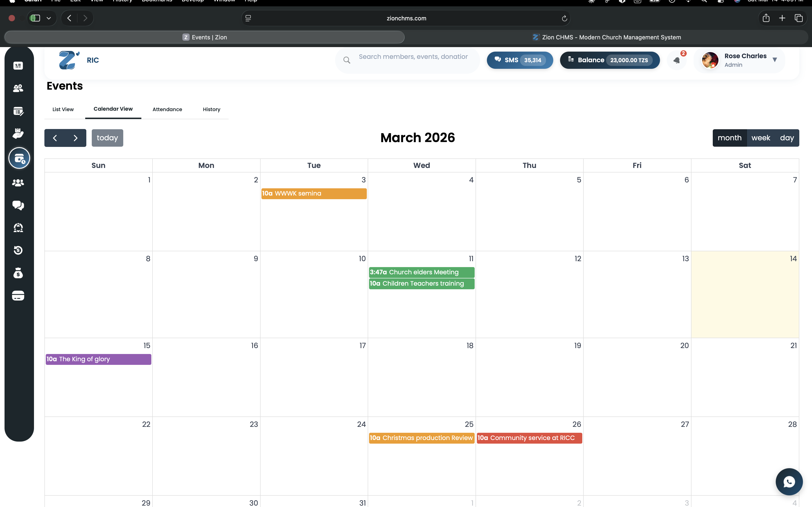Switch calendar to week view
This screenshot has height=507, width=812.
pos(761,137)
